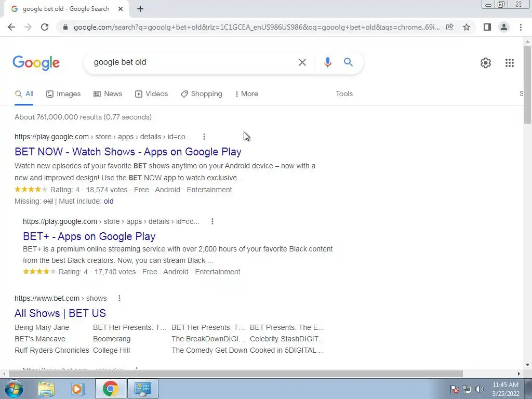Open volume control speaker icon

click(x=480, y=389)
